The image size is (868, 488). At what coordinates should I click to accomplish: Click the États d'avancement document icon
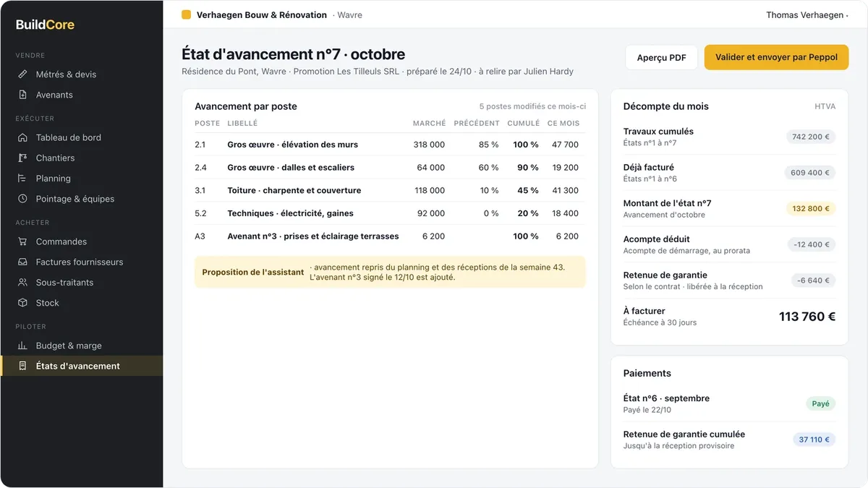click(22, 366)
